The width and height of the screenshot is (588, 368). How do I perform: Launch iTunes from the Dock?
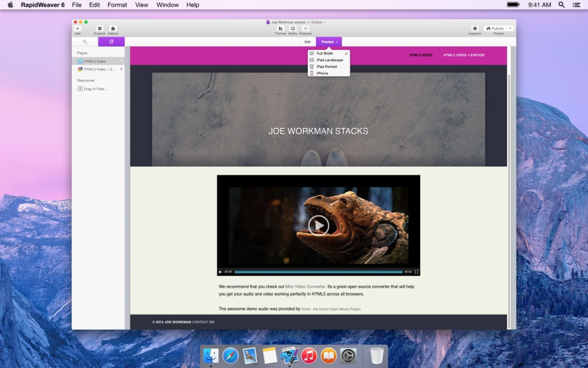tap(309, 355)
